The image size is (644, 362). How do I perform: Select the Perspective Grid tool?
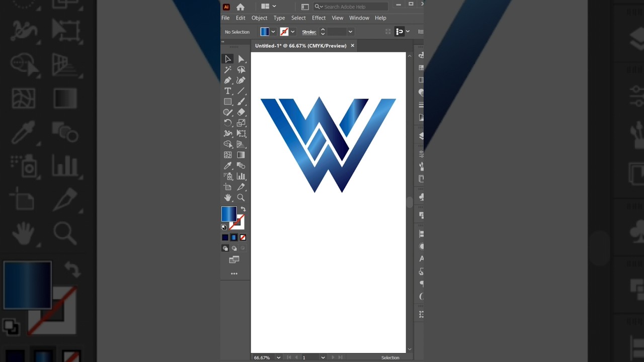pos(241,144)
